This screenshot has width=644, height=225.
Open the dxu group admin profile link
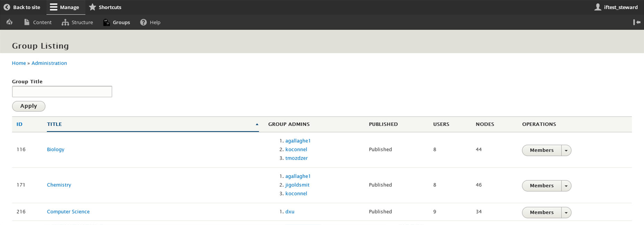(290, 211)
